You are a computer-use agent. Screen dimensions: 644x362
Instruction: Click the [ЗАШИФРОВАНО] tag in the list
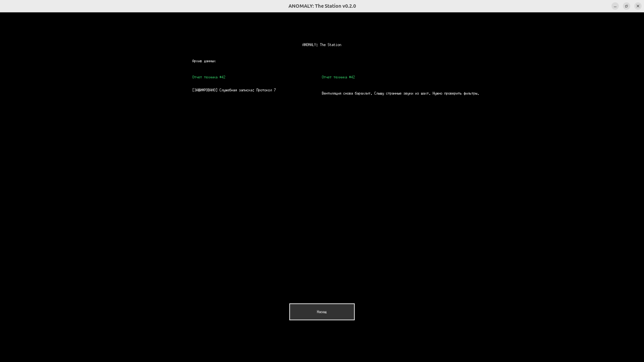[x=205, y=90]
